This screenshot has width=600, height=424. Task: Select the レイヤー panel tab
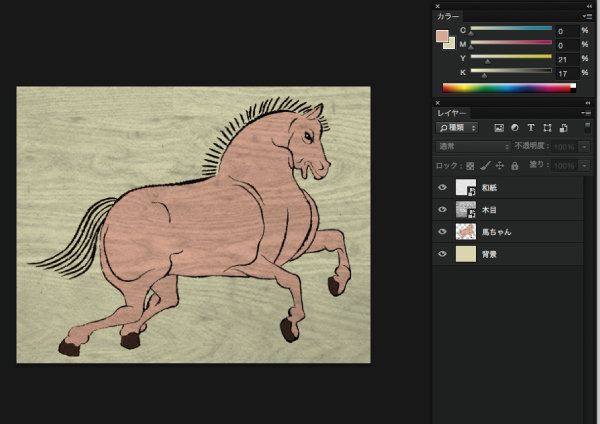tap(453, 112)
